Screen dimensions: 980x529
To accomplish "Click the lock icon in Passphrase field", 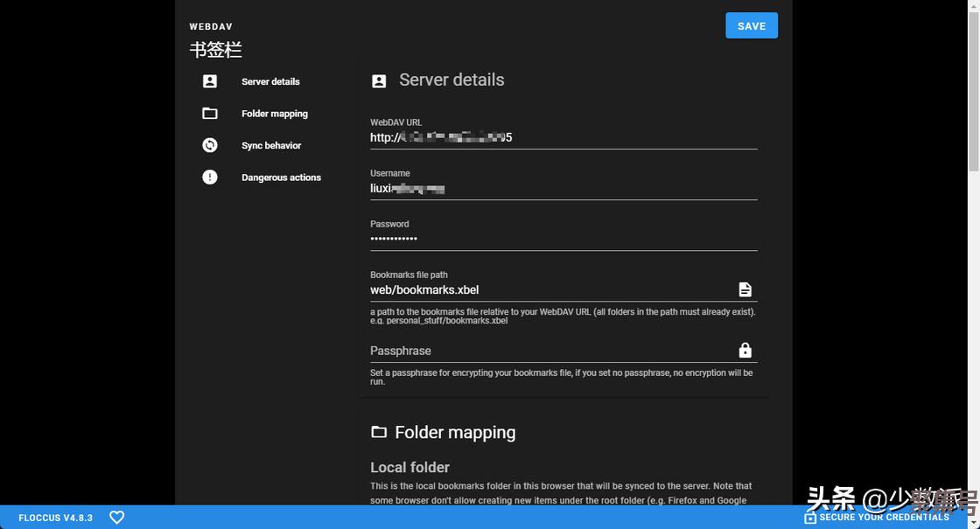I will [x=745, y=351].
